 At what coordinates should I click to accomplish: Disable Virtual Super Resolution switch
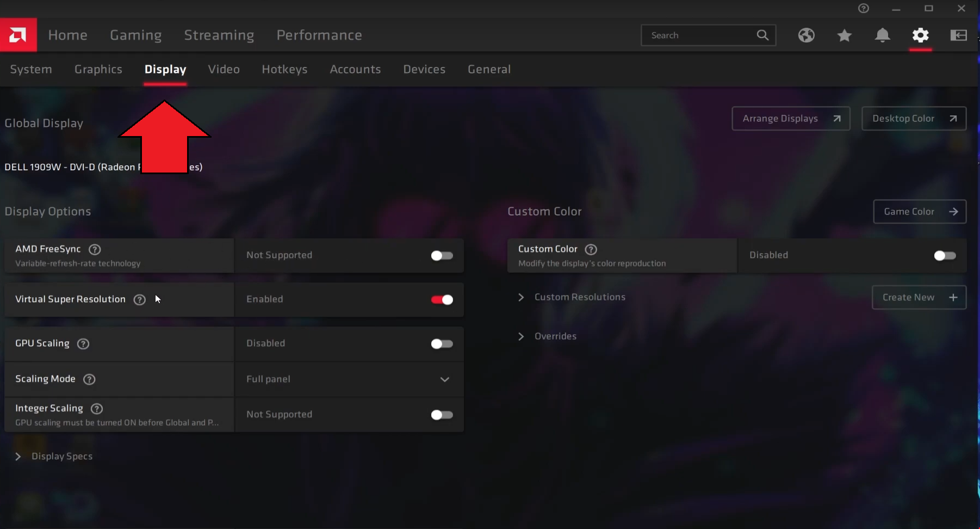pos(442,299)
